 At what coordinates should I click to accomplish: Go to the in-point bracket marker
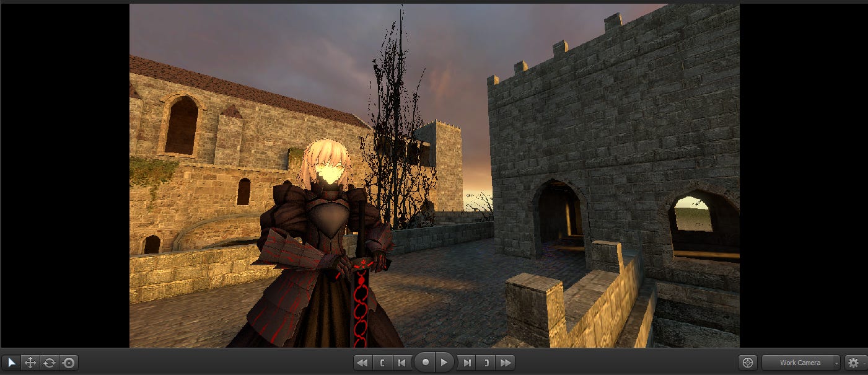pyautogui.click(x=382, y=363)
